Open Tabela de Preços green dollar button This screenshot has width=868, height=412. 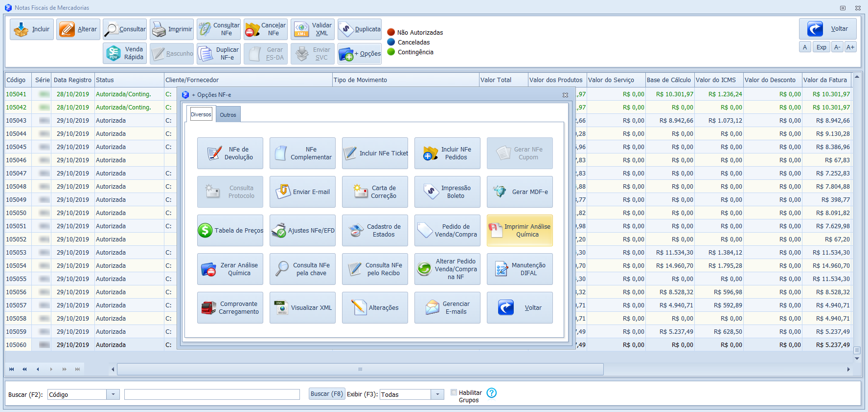click(x=230, y=231)
